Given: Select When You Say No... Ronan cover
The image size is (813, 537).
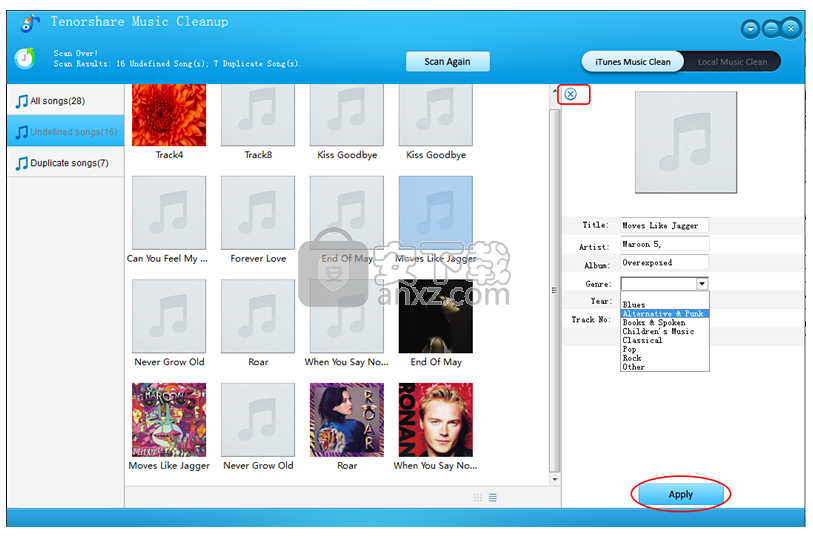Looking at the screenshot, I should pos(436,420).
